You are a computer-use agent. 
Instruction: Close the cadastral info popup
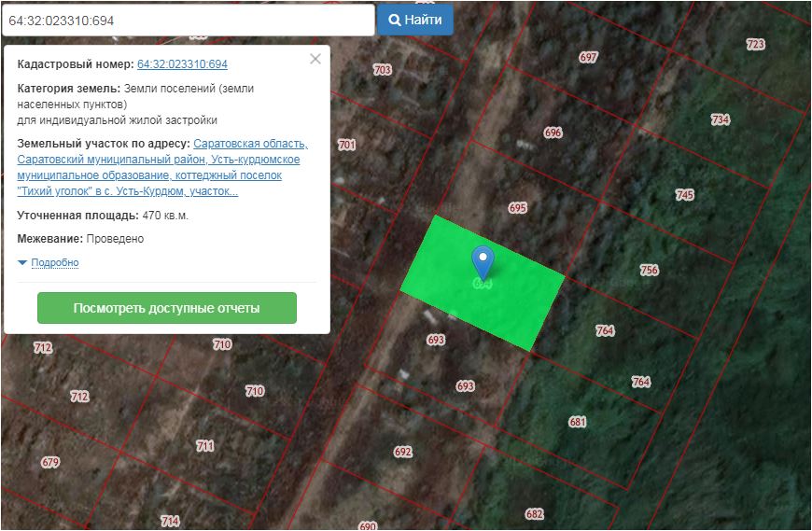pos(315,59)
